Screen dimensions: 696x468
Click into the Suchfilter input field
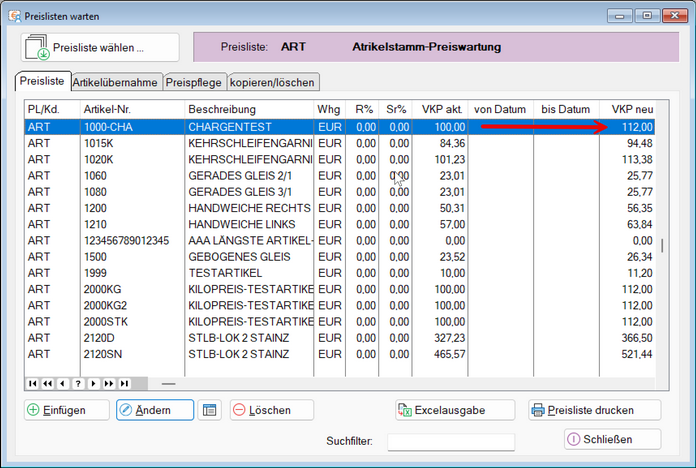coord(450,440)
